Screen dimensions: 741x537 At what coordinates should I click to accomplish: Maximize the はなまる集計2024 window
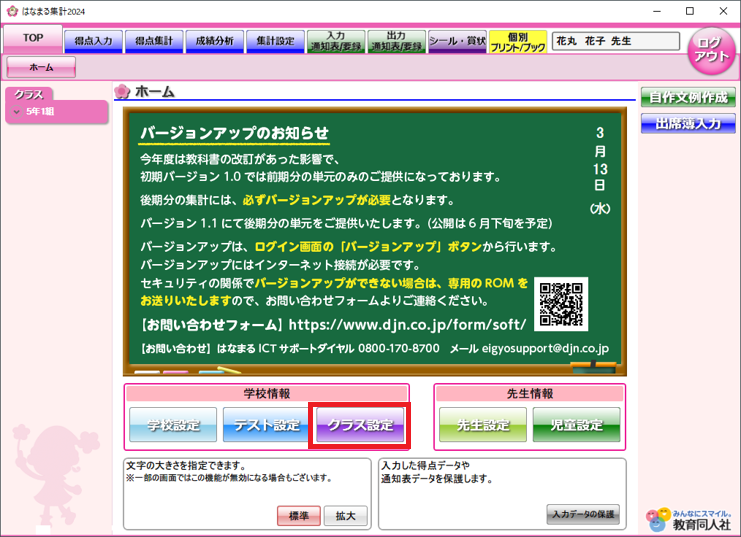click(x=690, y=11)
